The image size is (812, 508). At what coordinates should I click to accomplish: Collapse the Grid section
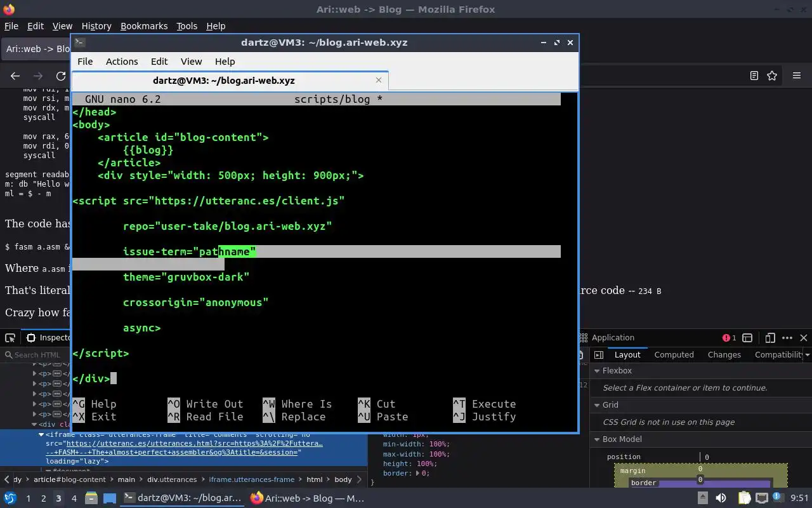coord(597,405)
